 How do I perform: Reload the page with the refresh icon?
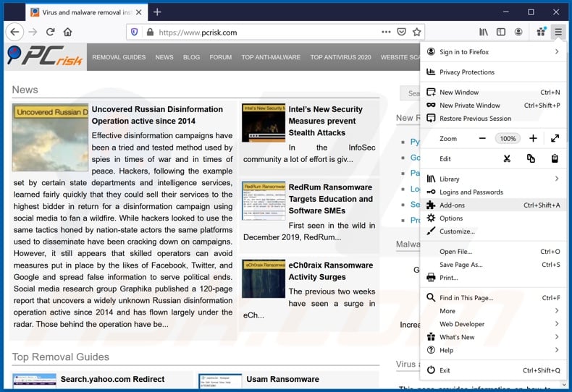[x=51, y=32]
